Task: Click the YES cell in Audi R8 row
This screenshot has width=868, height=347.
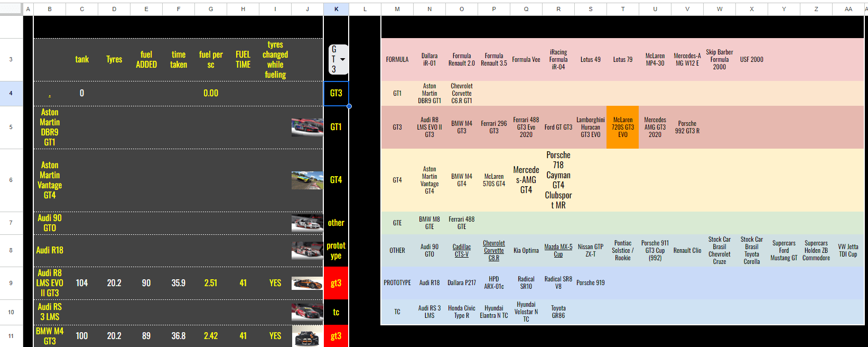Action: (x=275, y=283)
